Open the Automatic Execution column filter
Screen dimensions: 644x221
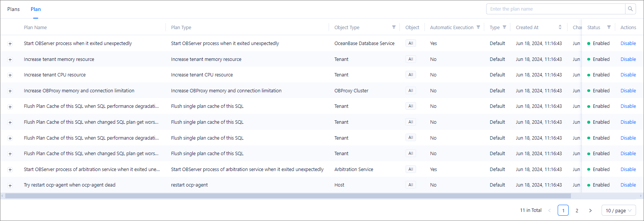[478, 27]
